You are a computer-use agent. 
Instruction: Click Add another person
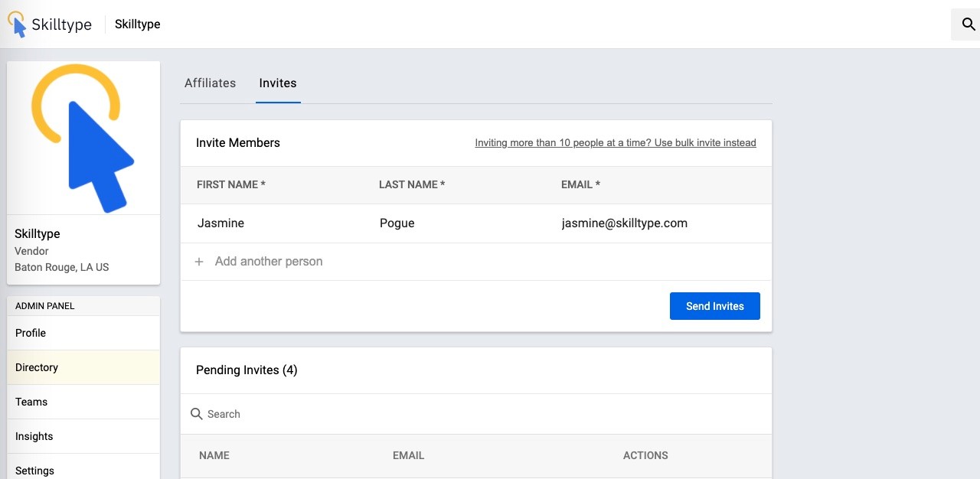(x=269, y=262)
